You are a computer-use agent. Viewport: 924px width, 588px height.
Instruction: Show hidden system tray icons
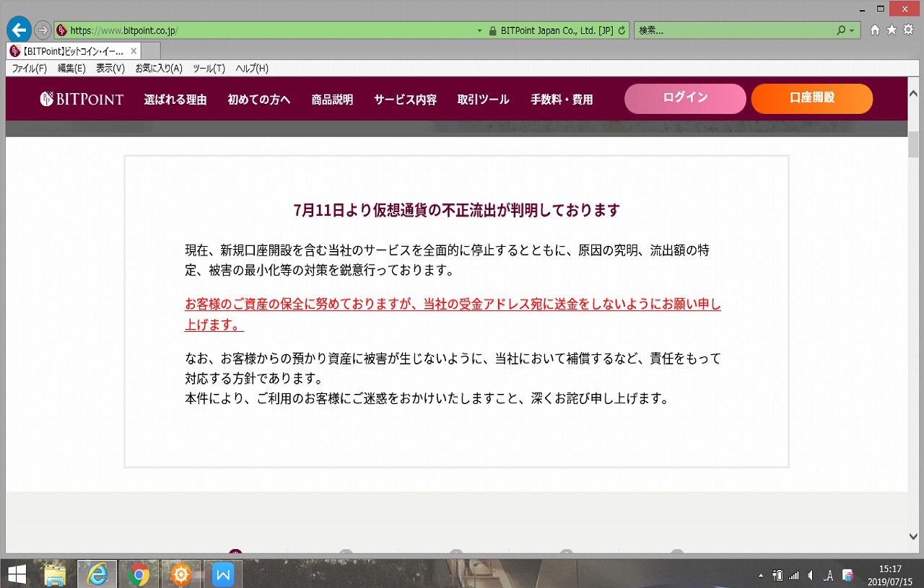760,576
